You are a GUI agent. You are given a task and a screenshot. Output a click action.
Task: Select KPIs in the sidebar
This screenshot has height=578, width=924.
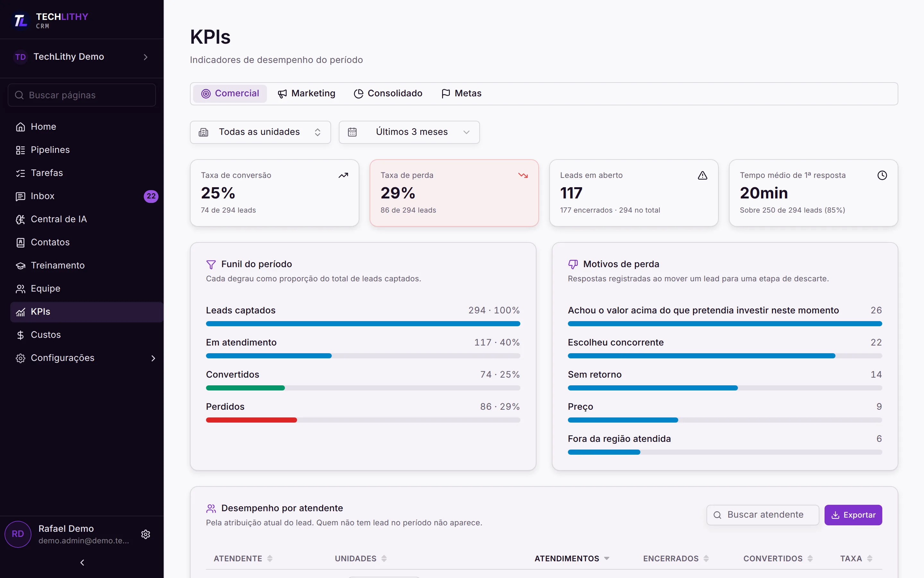(87, 312)
